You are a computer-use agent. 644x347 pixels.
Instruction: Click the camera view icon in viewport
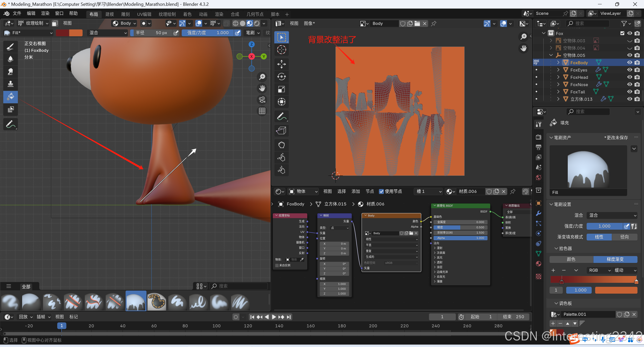click(262, 100)
